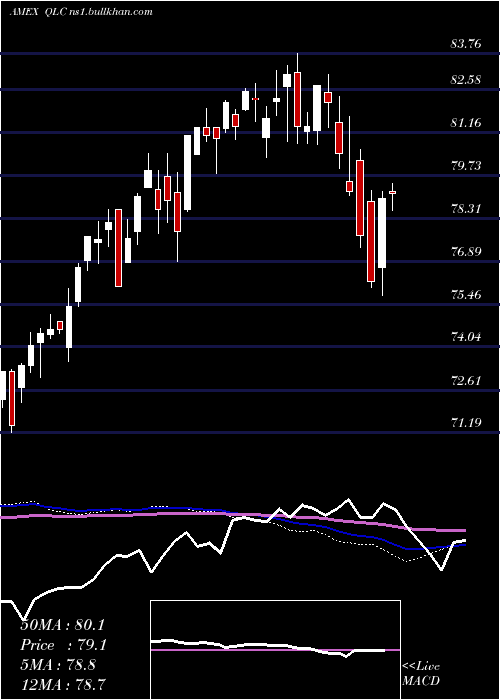Click the <<Live MACD label
The image size is (500, 700).
[421, 673]
